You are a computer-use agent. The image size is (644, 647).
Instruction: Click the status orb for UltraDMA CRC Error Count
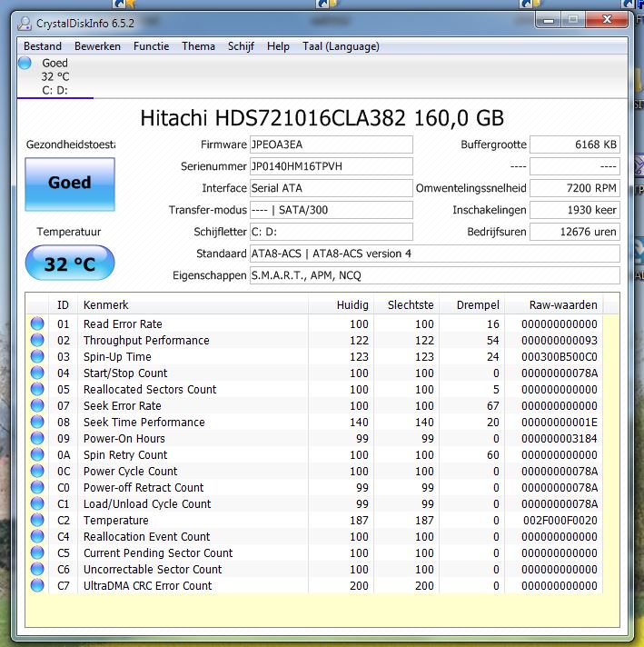37,586
